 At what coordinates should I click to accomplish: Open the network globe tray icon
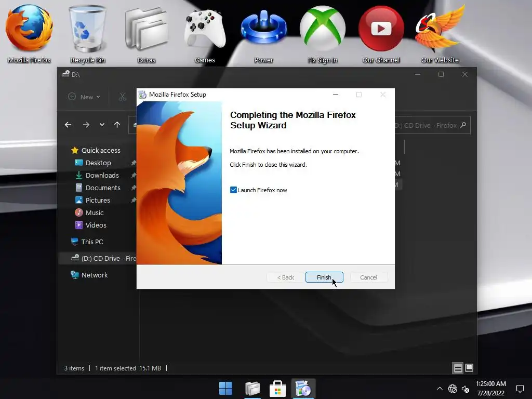point(453,389)
